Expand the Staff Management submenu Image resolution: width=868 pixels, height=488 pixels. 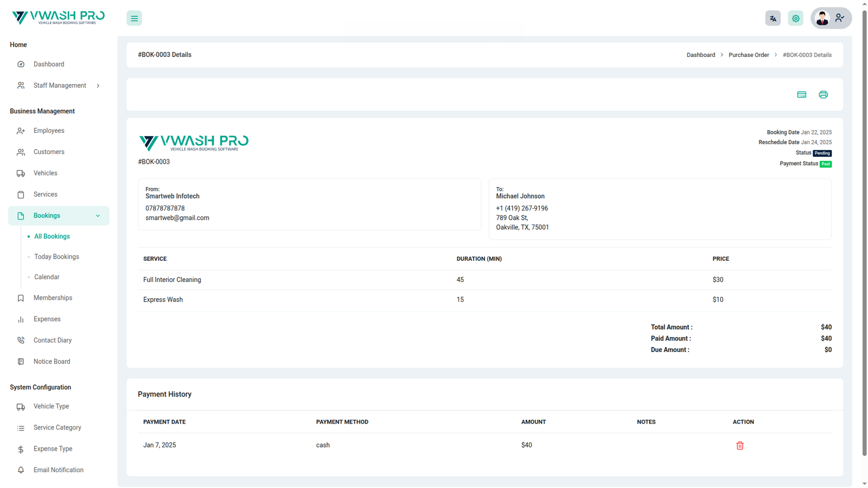point(59,86)
